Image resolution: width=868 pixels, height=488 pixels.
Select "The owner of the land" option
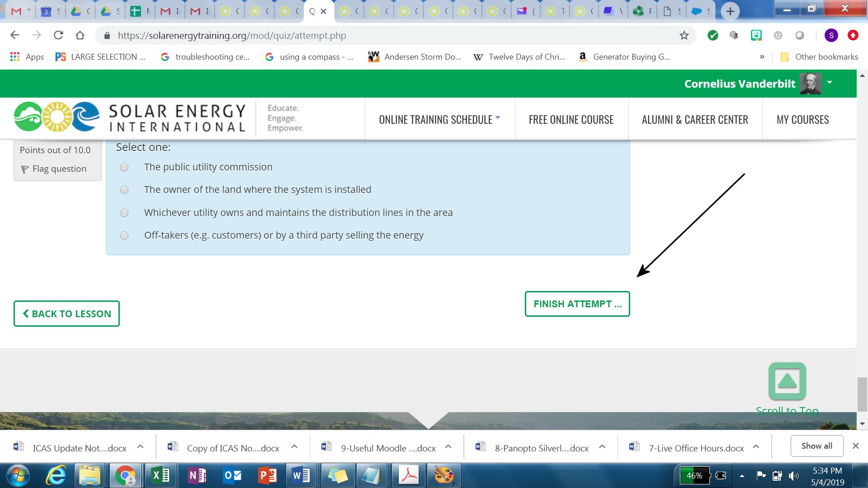[124, 190]
